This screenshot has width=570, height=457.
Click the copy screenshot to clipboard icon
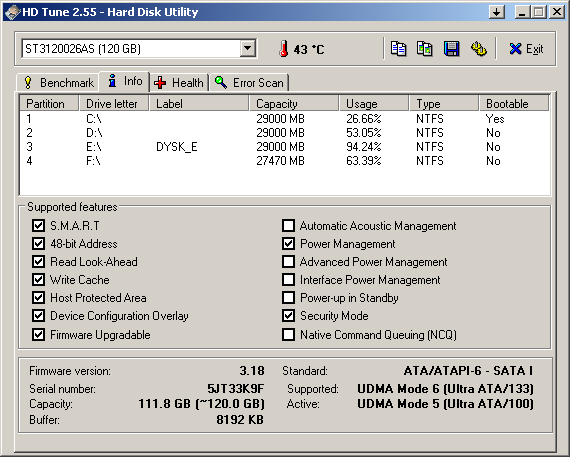coord(424,49)
